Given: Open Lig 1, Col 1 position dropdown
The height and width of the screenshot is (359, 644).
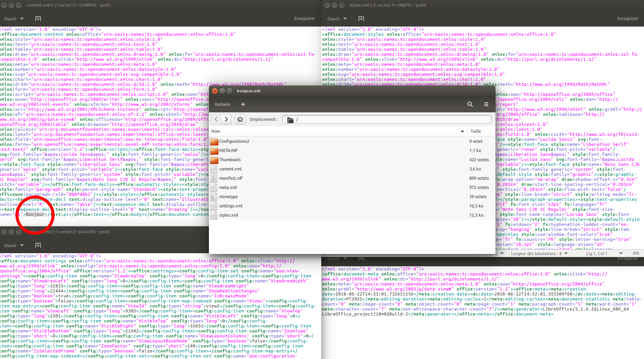Looking at the screenshot, I should (604, 254).
